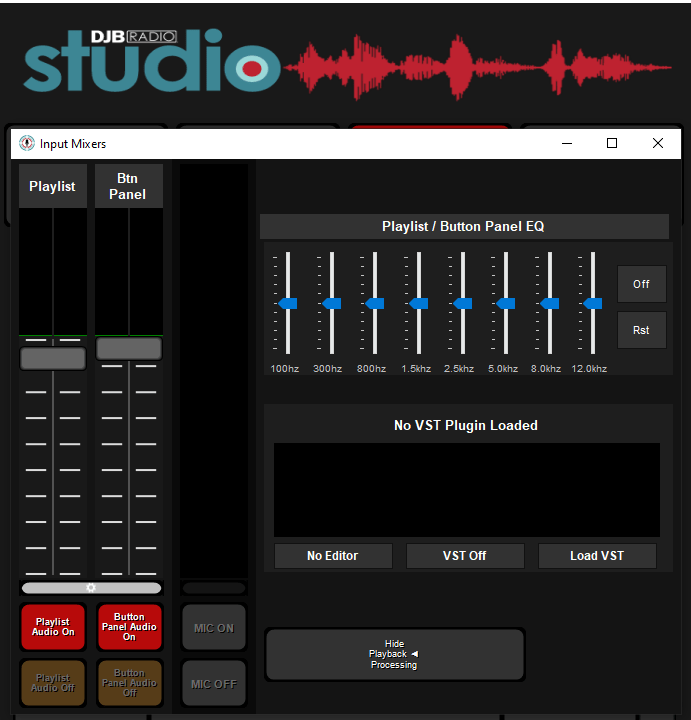Click the 1.5khz EQ slider handle
The width and height of the screenshot is (691, 720).
(419, 304)
